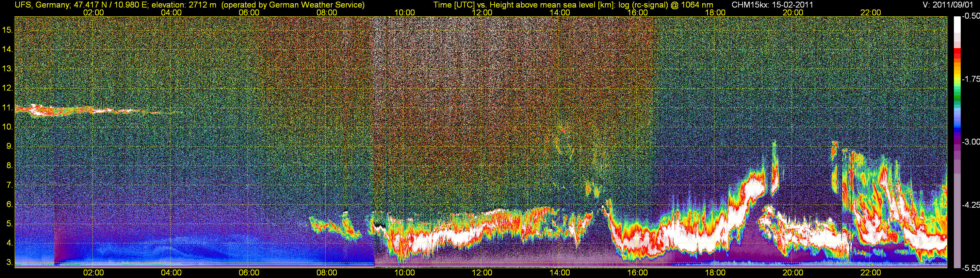Screen dimensions: 980x278
Task: Click the 11 km height axis label
Action: (7, 108)
